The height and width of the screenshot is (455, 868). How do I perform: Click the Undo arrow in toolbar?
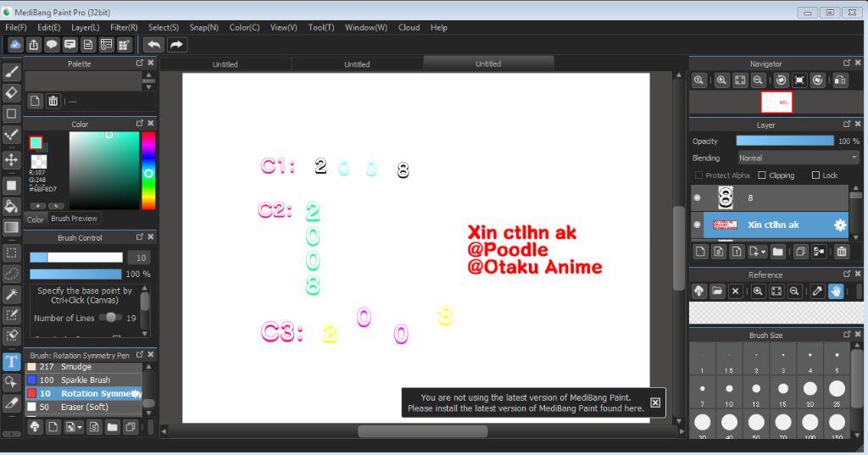click(x=153, y=45)
